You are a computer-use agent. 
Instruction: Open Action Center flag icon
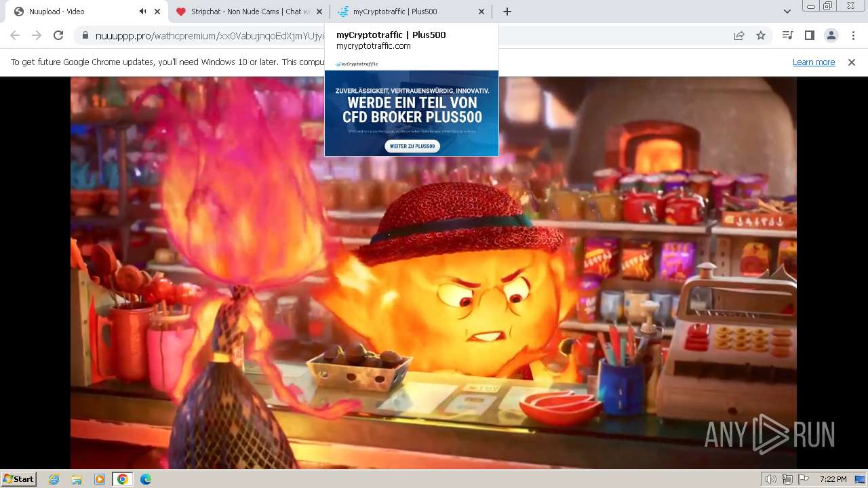point(803,479)
